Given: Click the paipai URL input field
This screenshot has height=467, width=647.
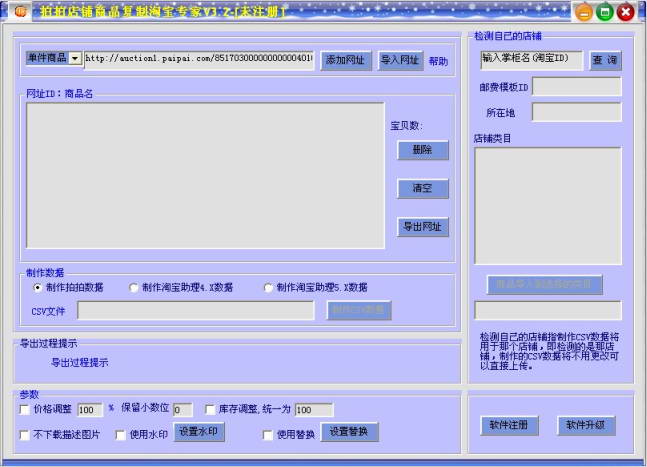Looking at the screenshot, I should tap(199, 59).
